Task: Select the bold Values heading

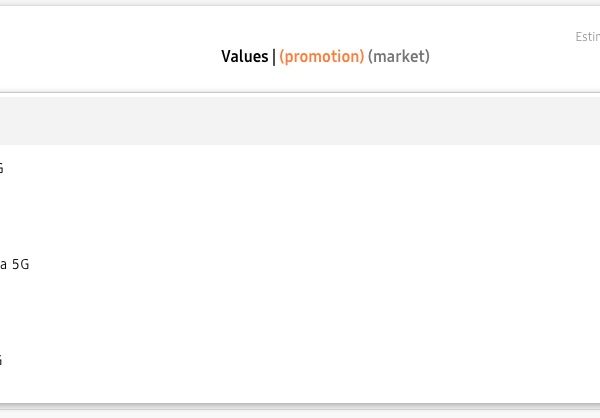Action: (244, 57)
